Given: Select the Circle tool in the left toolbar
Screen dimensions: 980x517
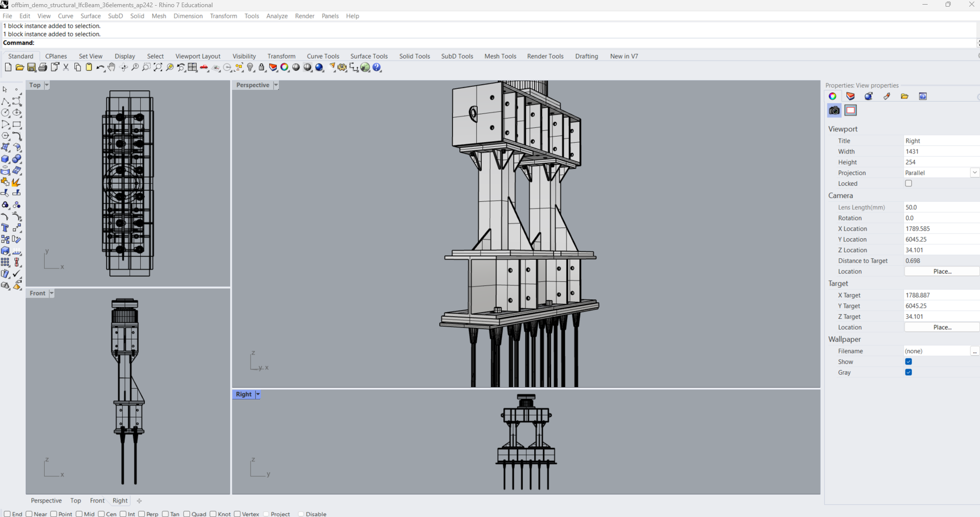Looking at the screenshot, I should 5,112.
